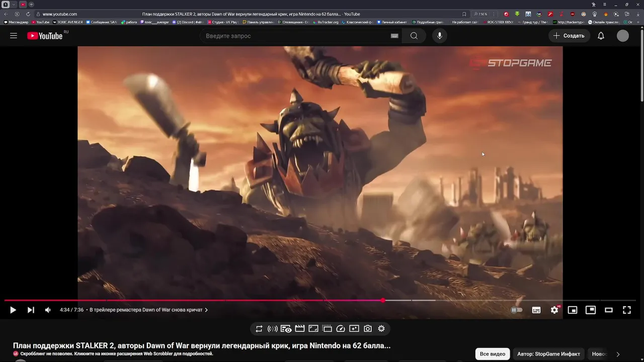Switch to picture-in-picture mode
This screenshot has height=362, width=644.
(591, 310)
